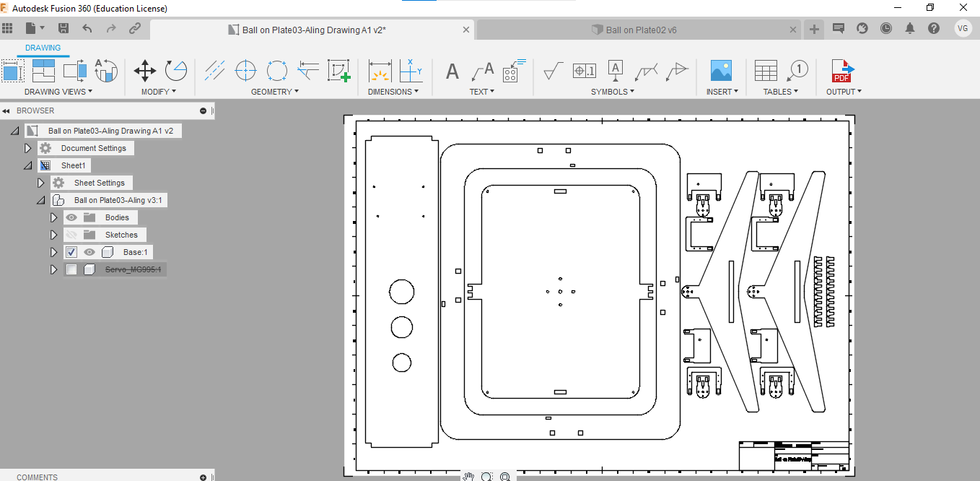Screen dimensions: 980x481
Task: Open the VG user account menu
Action: [963, 28]
